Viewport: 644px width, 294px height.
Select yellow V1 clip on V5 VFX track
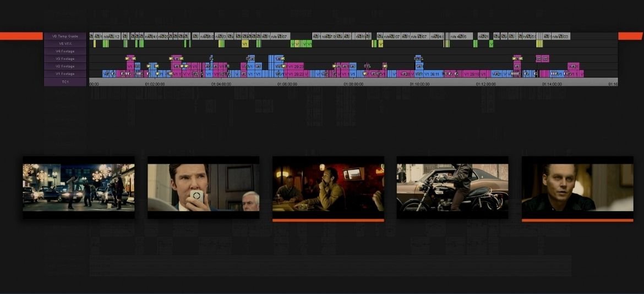coord(245,43)
